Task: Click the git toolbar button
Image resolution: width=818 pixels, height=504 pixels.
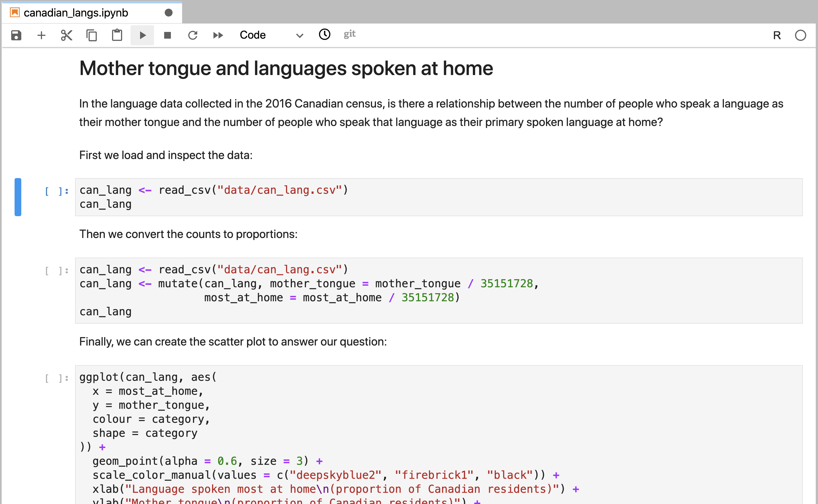Action: pyautogui.click(x=350, y=34)
